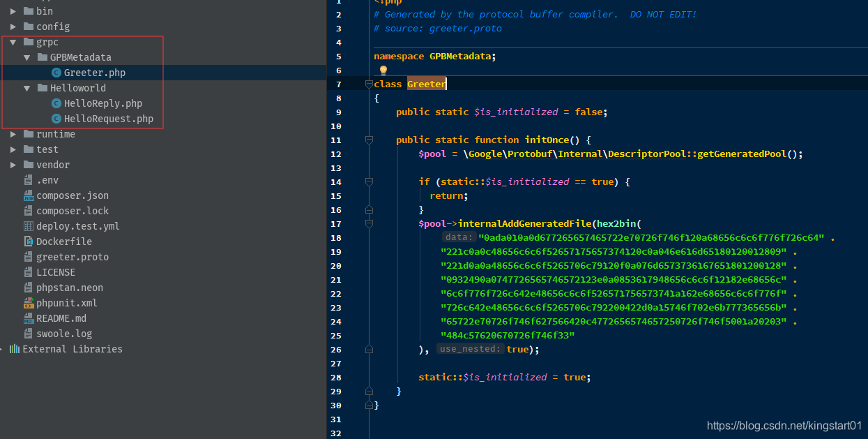Click the fold end marker on line 26
This screenshot has height=439, width=868.
click(x=369, y=349)
